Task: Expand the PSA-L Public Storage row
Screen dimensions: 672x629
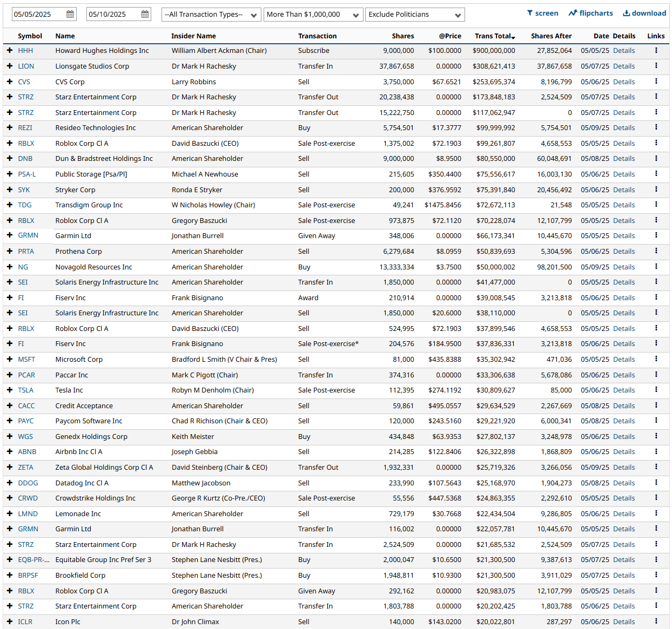Action: [10, 174]
